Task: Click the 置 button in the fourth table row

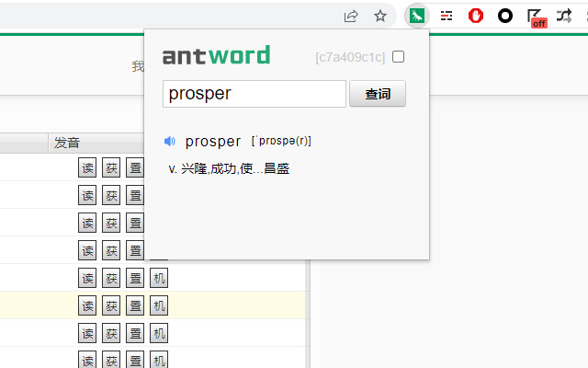Action: (135, 250)
